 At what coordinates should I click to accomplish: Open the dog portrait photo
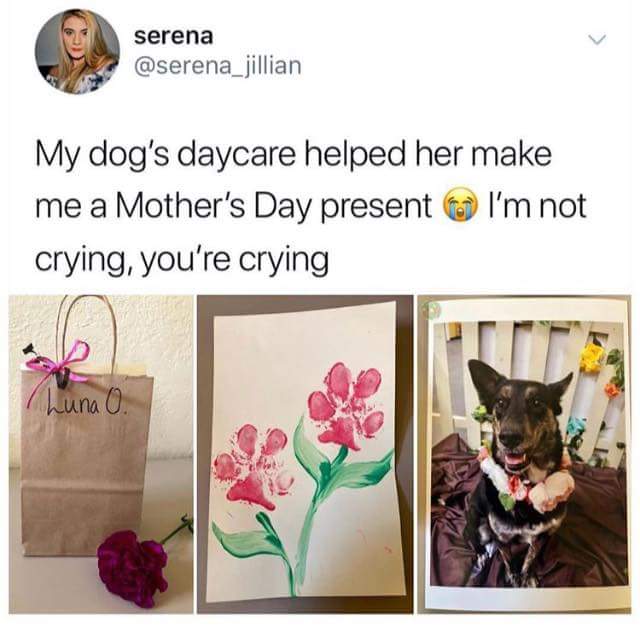(525, 454)
